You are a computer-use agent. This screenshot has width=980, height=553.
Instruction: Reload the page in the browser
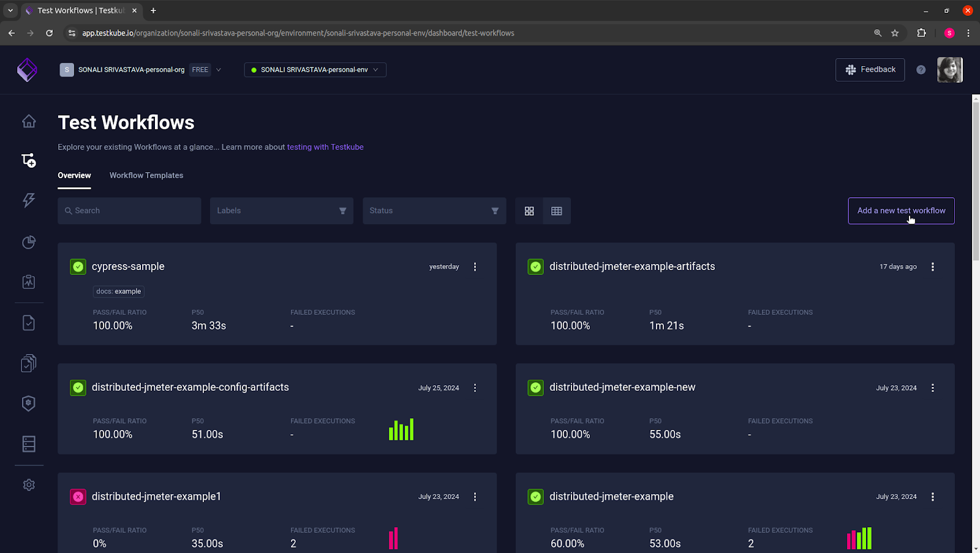49,33
